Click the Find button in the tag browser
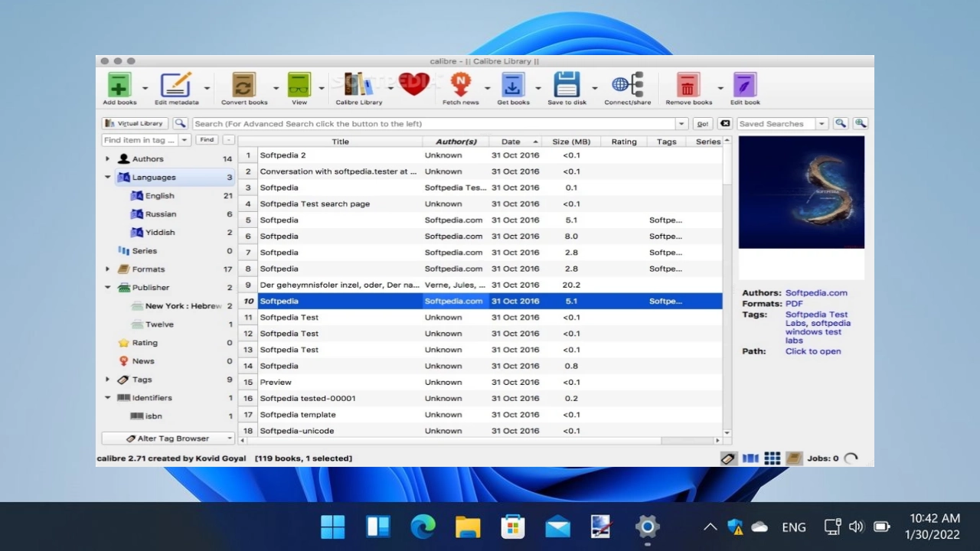Viewport: 980px width, 551px height. 207,140
